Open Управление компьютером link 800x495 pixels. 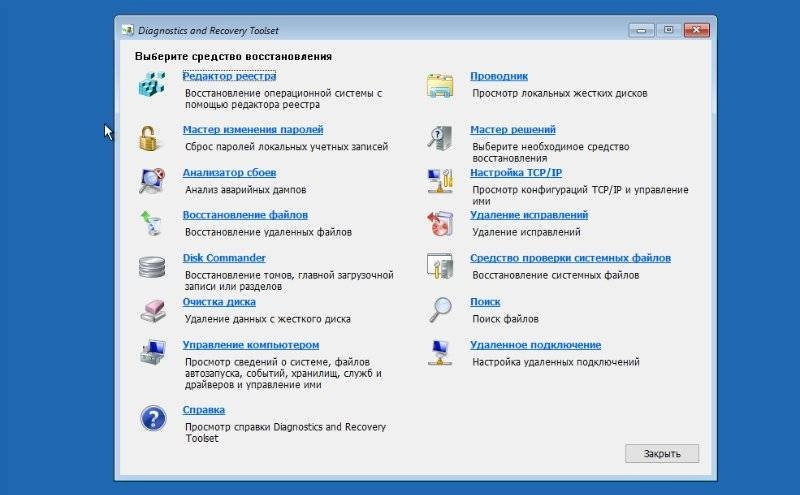pos(251,344)
